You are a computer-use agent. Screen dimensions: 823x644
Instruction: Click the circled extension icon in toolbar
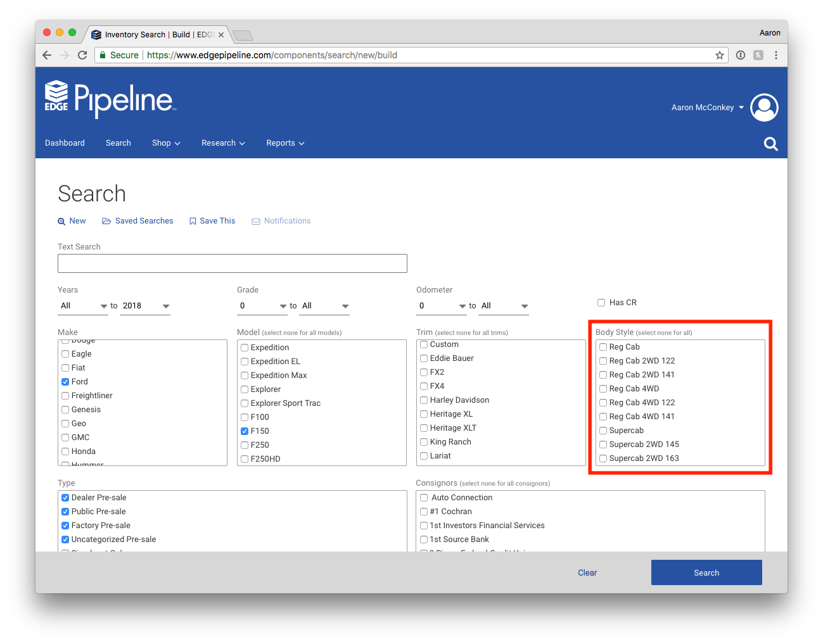pos(741,55)
